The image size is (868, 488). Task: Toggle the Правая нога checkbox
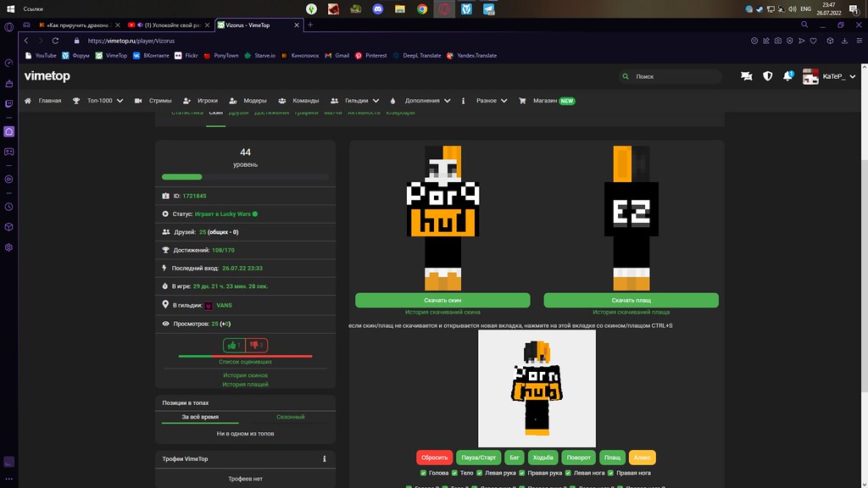613,474
